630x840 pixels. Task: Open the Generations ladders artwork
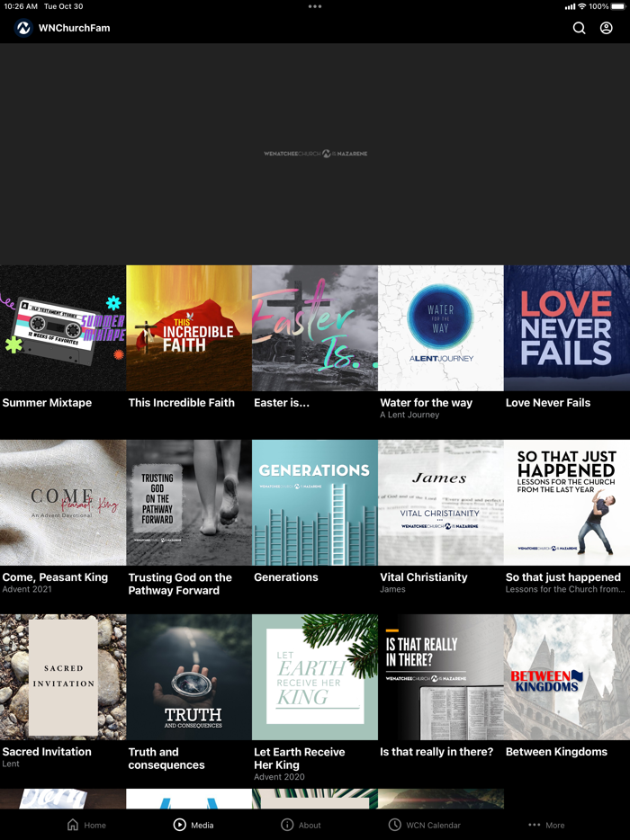click(x=315, y=503)
